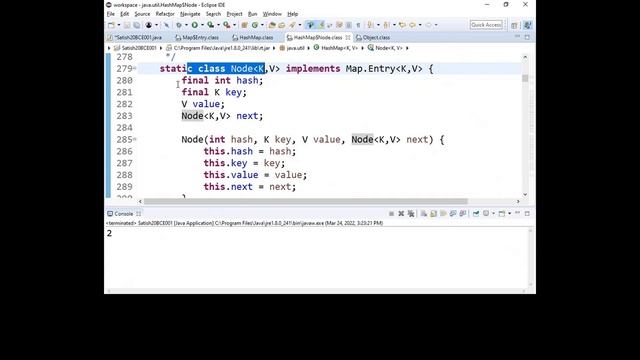Close the HashMap$Node.class tab
This screenshot has height=360, width=640.
(x=348, y=38)
